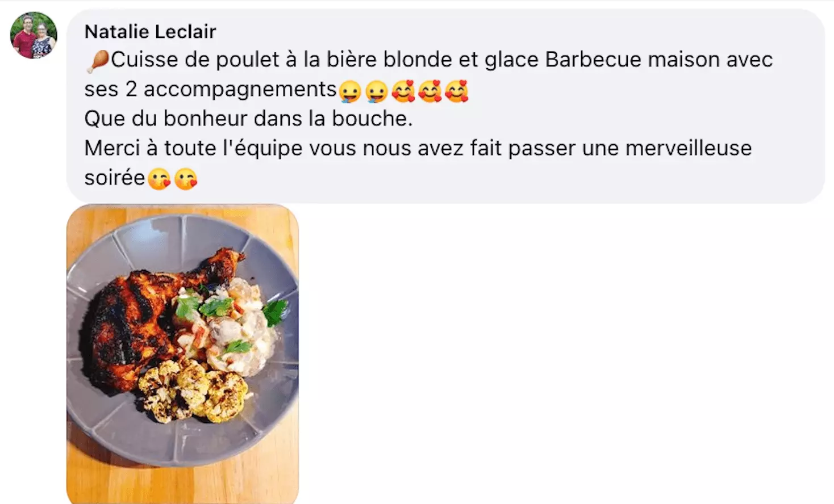Click the word 'soirée' in the comment
Viewport: 834px width, 504px height.
(x=115, y=178)
